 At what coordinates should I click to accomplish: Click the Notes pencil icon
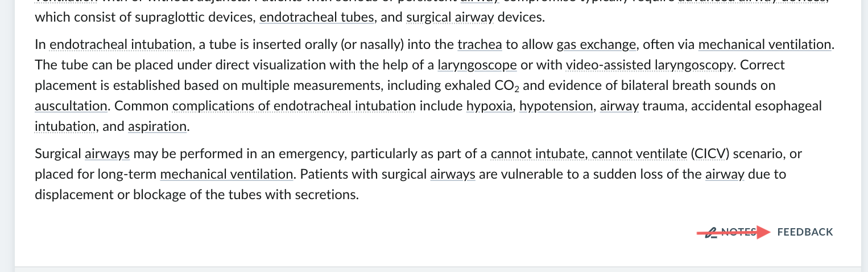[x=710, y=233]
